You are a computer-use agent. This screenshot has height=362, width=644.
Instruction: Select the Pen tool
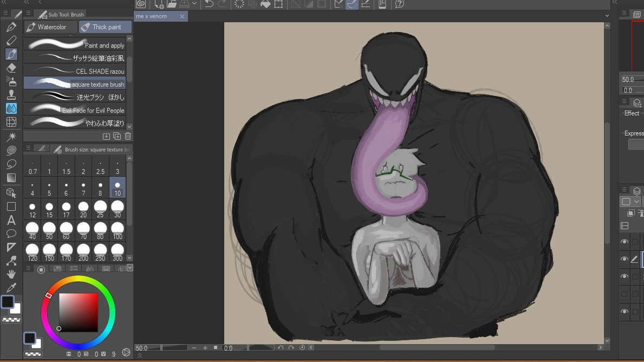[x=11, y=27]
